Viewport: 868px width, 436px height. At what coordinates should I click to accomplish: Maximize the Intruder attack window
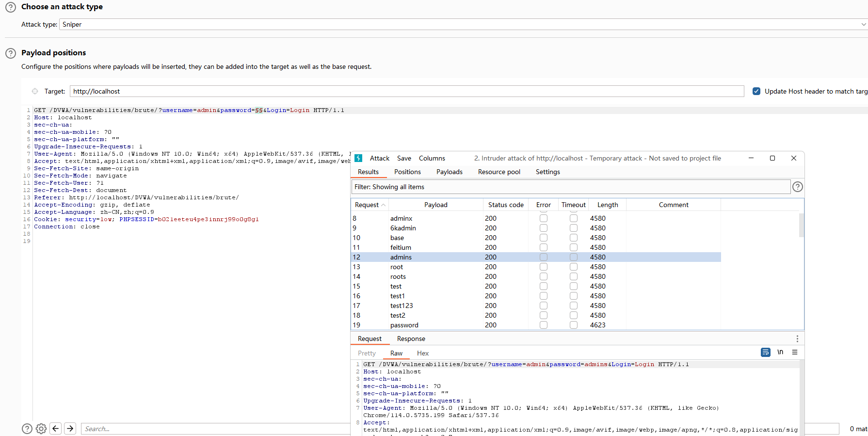tap(772, 158)
